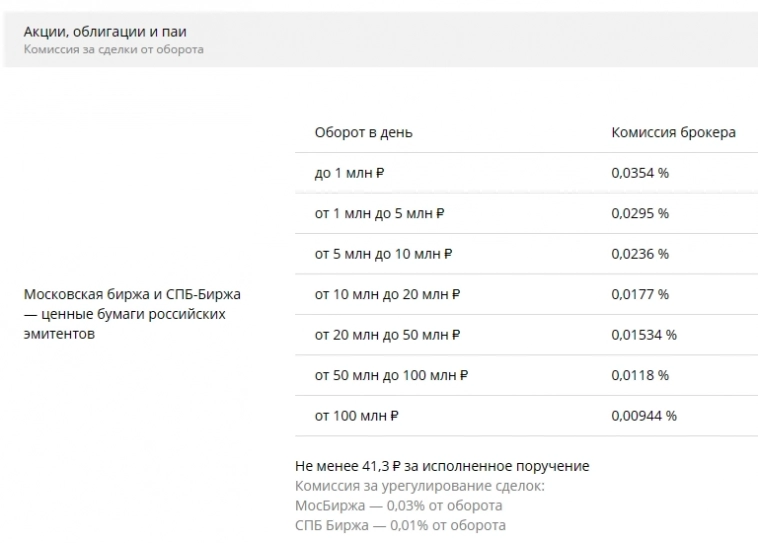
Task: Click the "Комиссия за сделки от оборота" subtitle
Action: [114, 49]
